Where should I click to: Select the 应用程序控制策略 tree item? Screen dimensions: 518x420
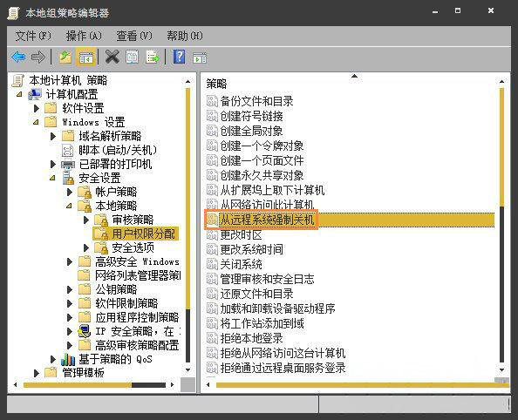(x=137, y=317)
